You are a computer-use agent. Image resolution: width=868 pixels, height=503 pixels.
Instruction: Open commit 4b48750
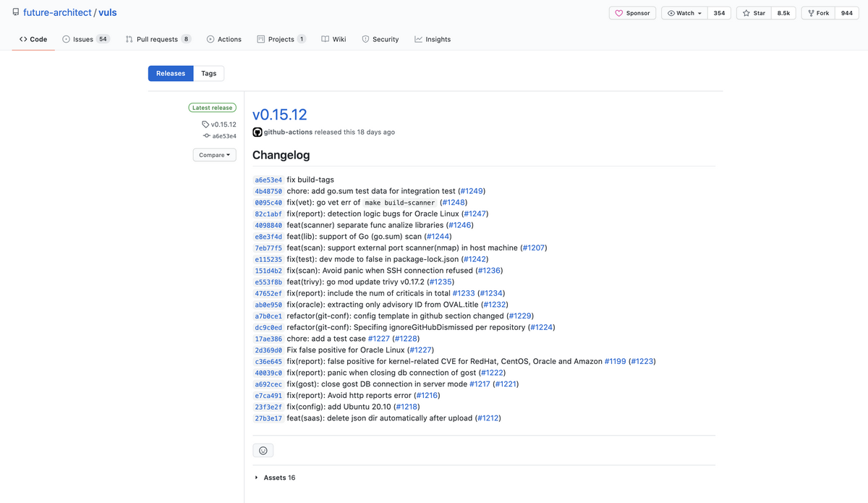click(268, 191)
